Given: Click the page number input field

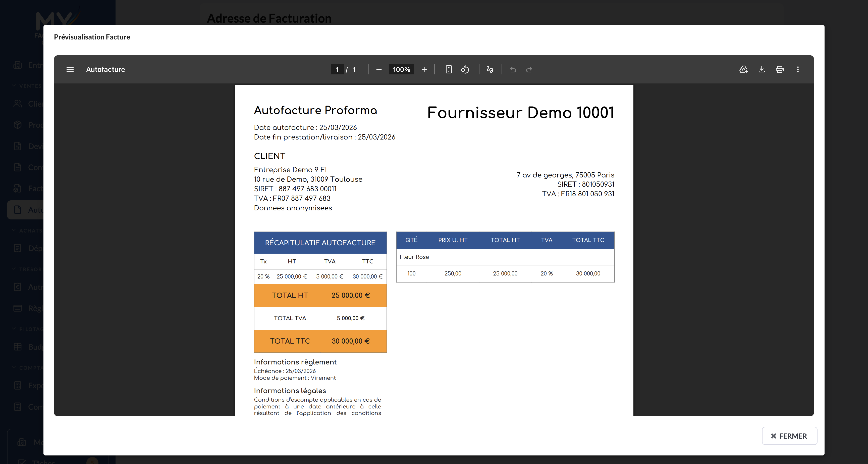Looking at the screenshot, I should point(337,69).
